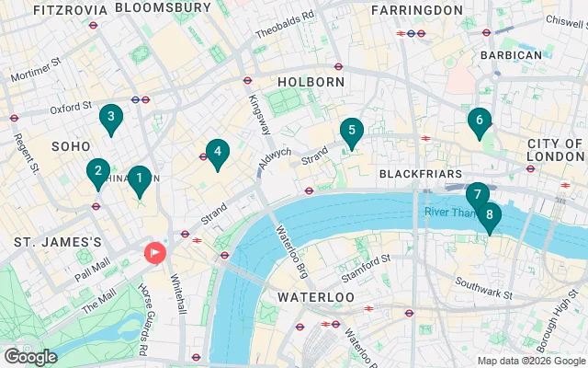Click the FARRINGDON district label
This screenshot has height=368, width=588.
point(417,10)
